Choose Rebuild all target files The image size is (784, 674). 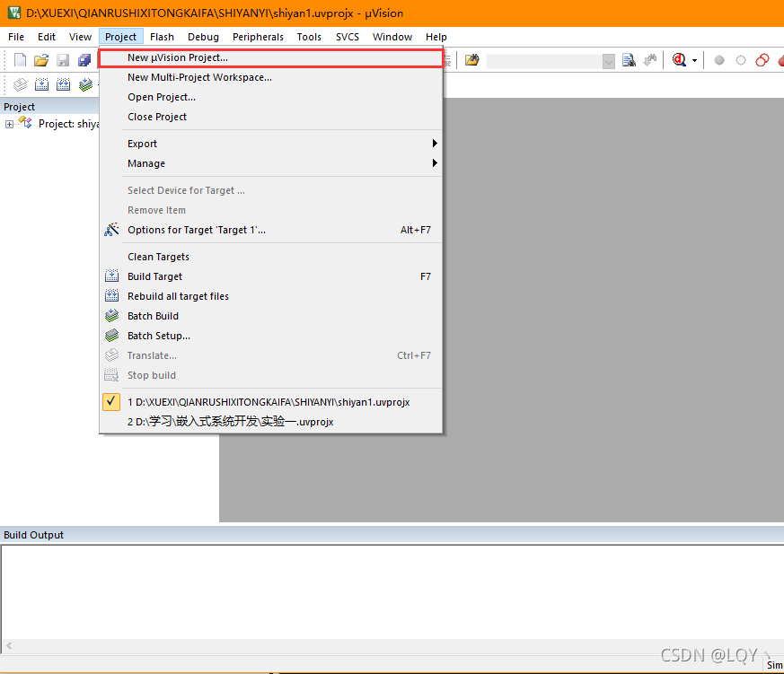271,296
